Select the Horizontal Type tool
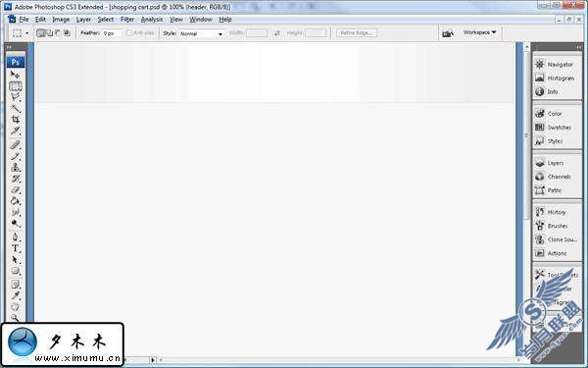The image size is (588, 368). [x=15, y=248]
